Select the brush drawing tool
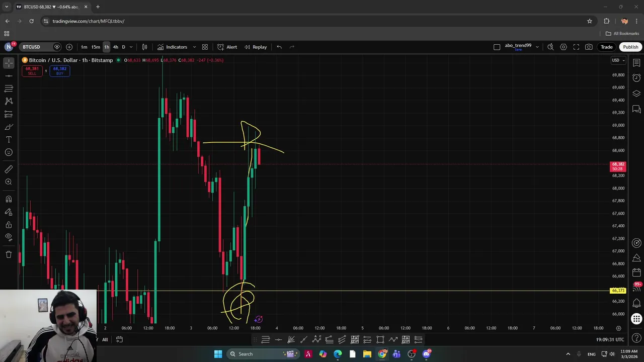 point(9,127)
